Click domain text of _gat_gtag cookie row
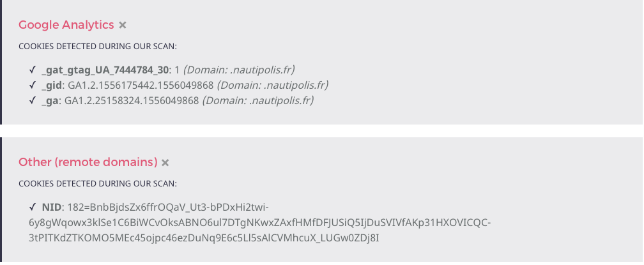 point(239,70)
